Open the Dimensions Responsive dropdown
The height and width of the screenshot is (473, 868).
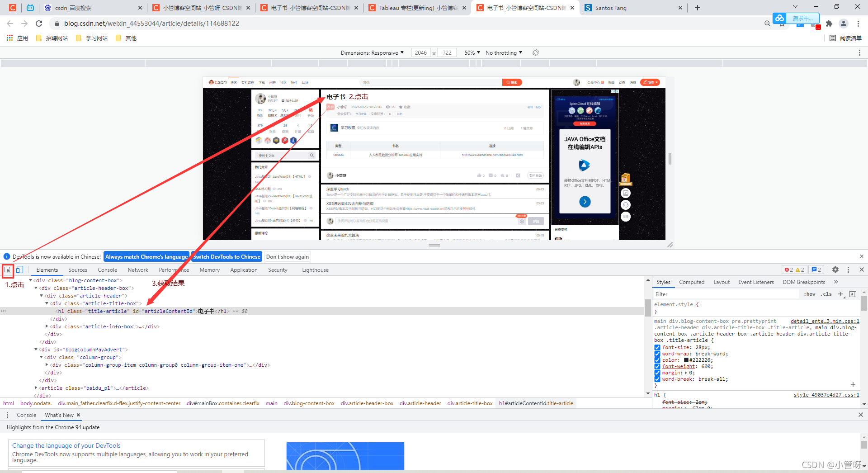[372, 53]
